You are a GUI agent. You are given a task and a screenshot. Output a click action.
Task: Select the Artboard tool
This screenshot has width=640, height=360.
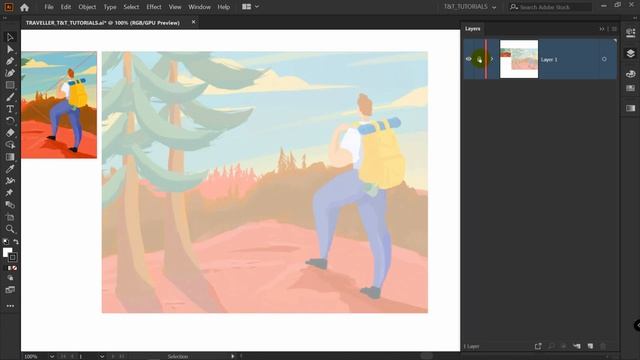click(x=10, y=217)
